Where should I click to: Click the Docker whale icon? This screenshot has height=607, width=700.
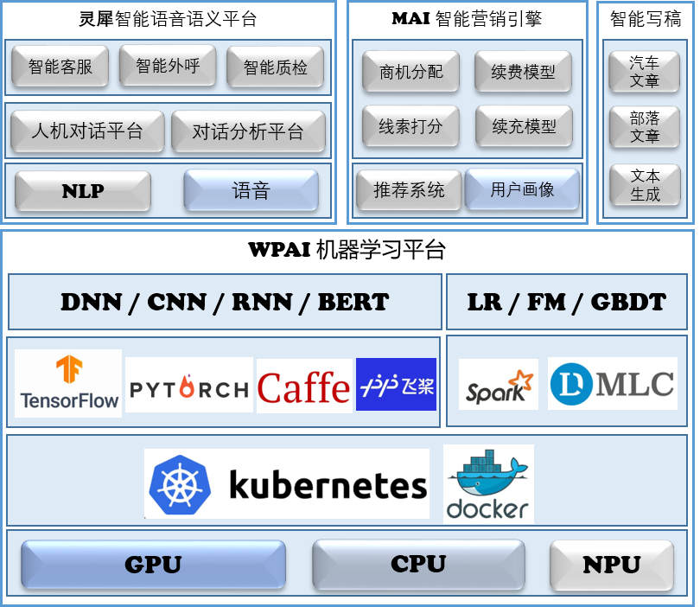pyautogui.click(x=487, y=482)
